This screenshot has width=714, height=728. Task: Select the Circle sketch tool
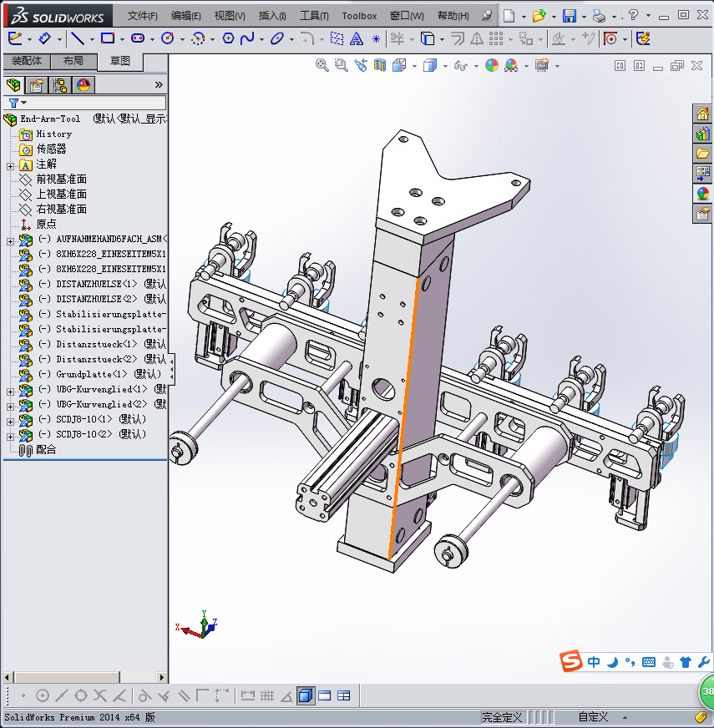click(168, 38)
